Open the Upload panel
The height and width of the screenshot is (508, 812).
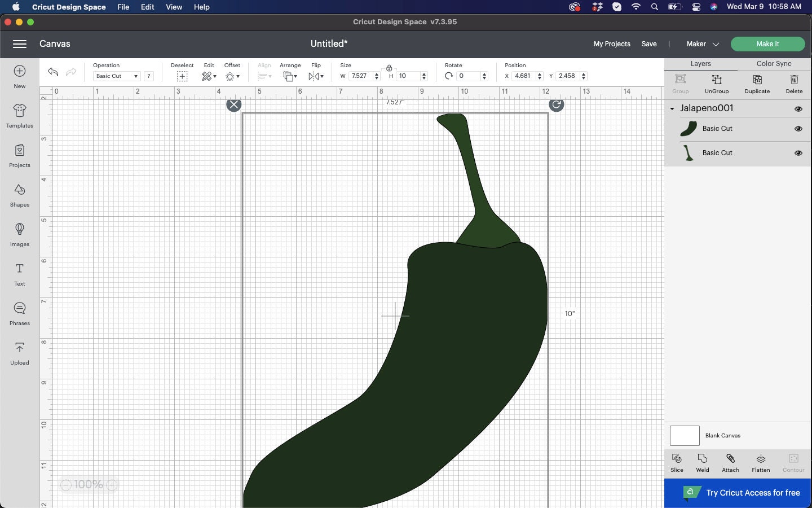coord(19,353)
